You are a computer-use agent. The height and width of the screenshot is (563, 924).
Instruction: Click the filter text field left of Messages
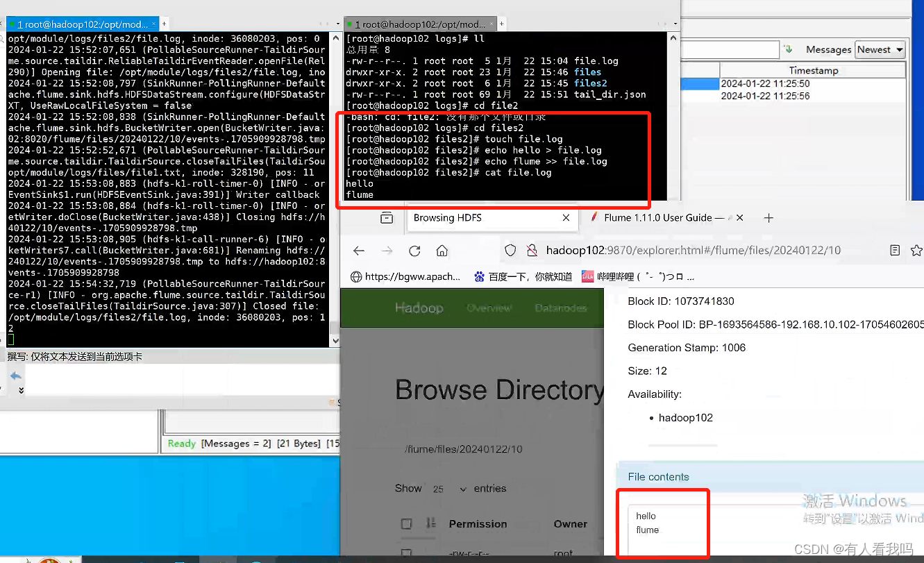(x=730, y=49)
